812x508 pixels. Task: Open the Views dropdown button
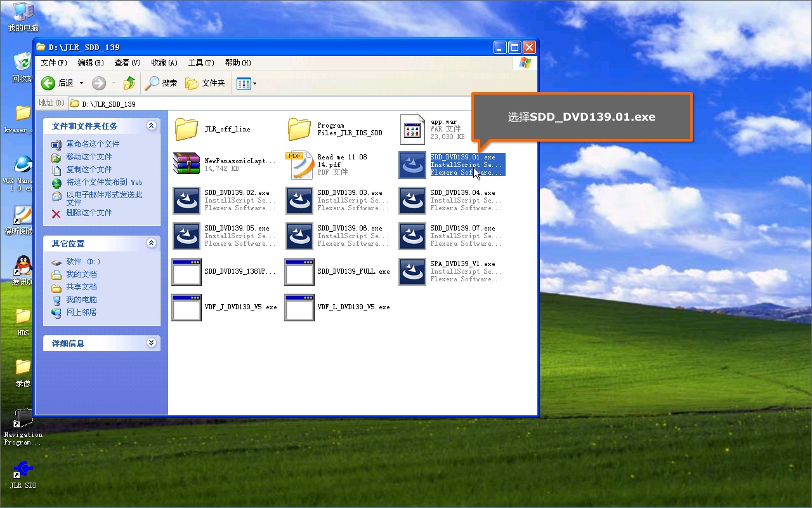246,83
